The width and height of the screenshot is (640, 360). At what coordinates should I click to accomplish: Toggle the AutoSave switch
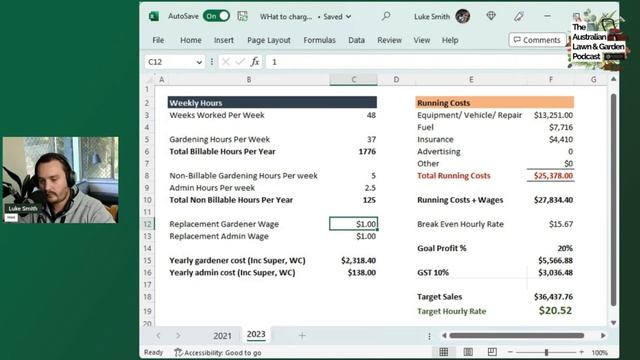point(216,16)
